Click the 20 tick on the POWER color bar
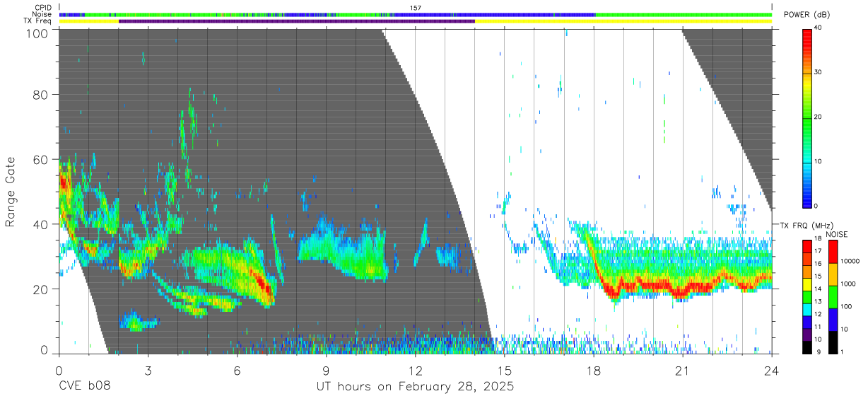The image size is (868, 401). pyautogui.click(x=819, y=117)
